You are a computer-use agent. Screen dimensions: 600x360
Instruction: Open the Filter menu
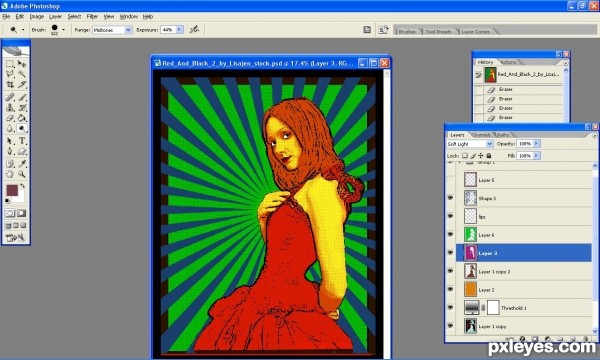[92, 16]
